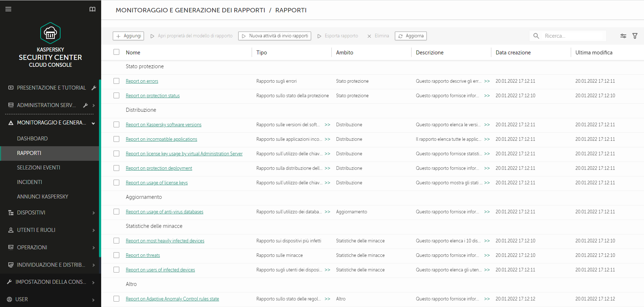Open the column settings sliders icon
644x307 pixels.
click(x=623, y=36)
